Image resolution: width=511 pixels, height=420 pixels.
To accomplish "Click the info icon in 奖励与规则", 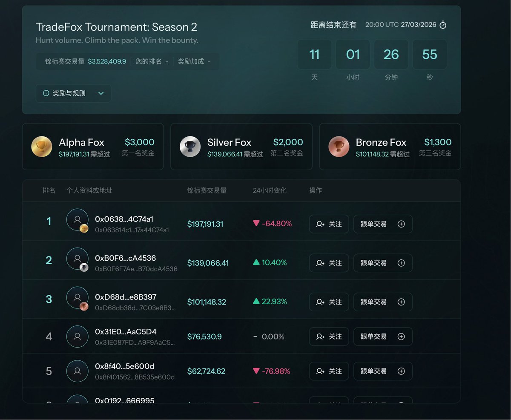I will point(46,93).
